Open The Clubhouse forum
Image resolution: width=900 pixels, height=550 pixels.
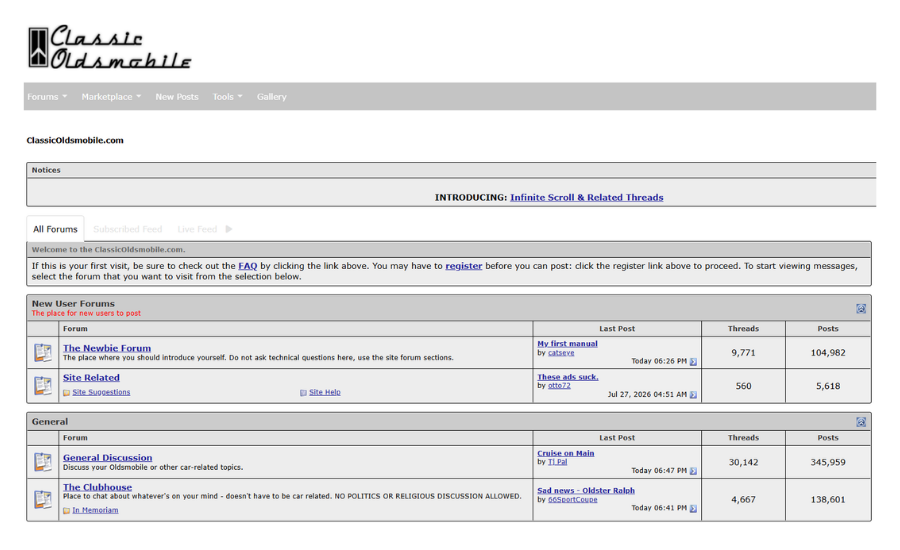tap(98, 487)
